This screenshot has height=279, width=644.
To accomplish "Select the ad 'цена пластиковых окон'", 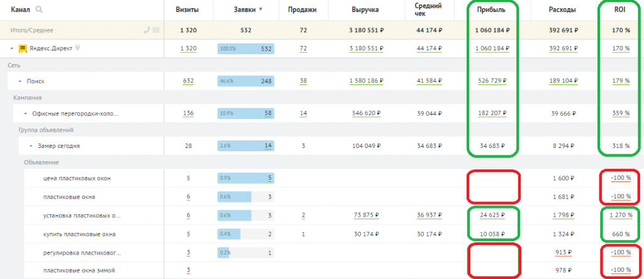I will (77, 178).
